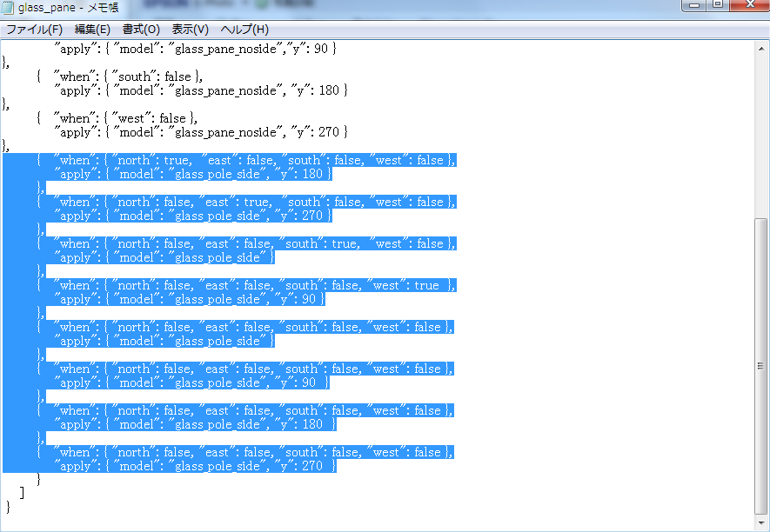Minimize the glass_pane Notepad window

coord(694,5)
